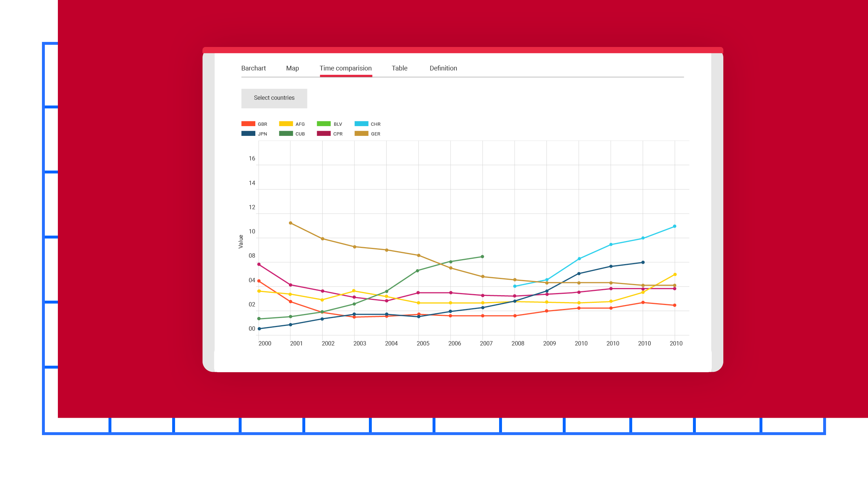Click the CPR data point at 2000

pos(259,265)
